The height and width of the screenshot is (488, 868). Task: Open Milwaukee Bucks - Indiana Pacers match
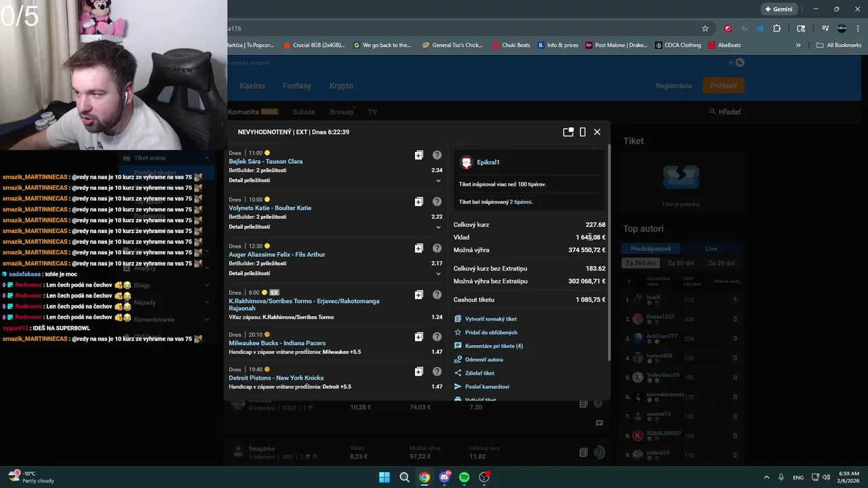tap(277, 343)
